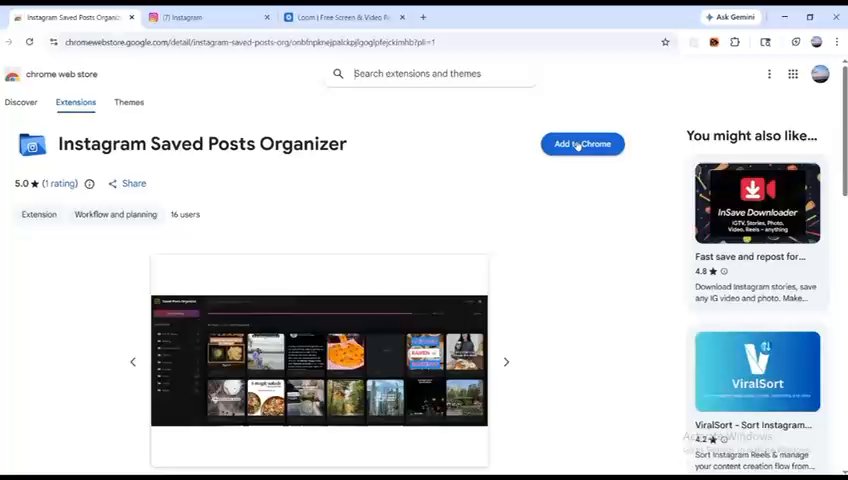
Task: Open the extension screenshot preview image
Action: click(x=319, y=361)
